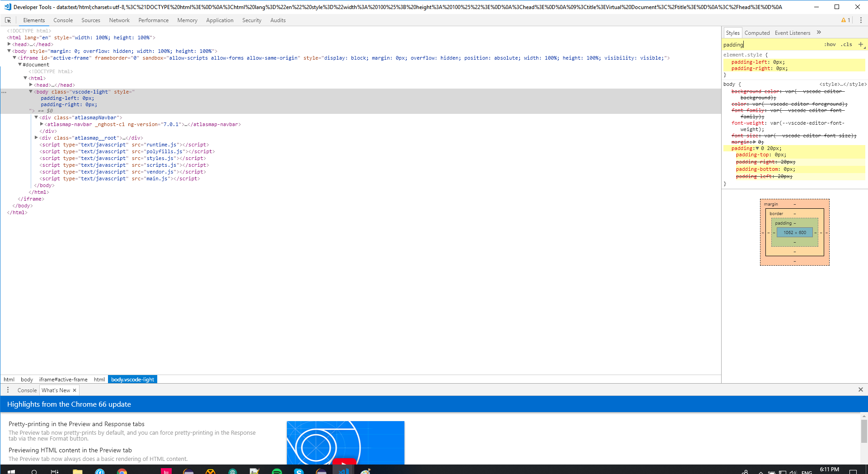This screenshot has width=868, height=474.
Task: Click the Styles filter input containing padding
Action: 772,44
